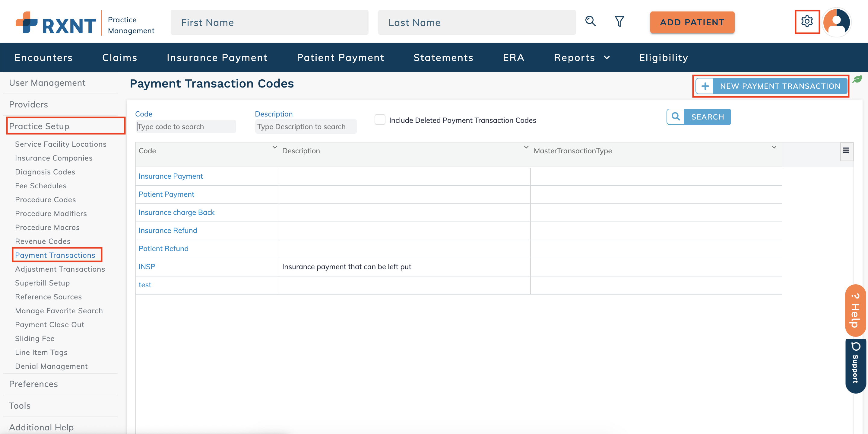Switch to the Statements tab

(443, 57)
